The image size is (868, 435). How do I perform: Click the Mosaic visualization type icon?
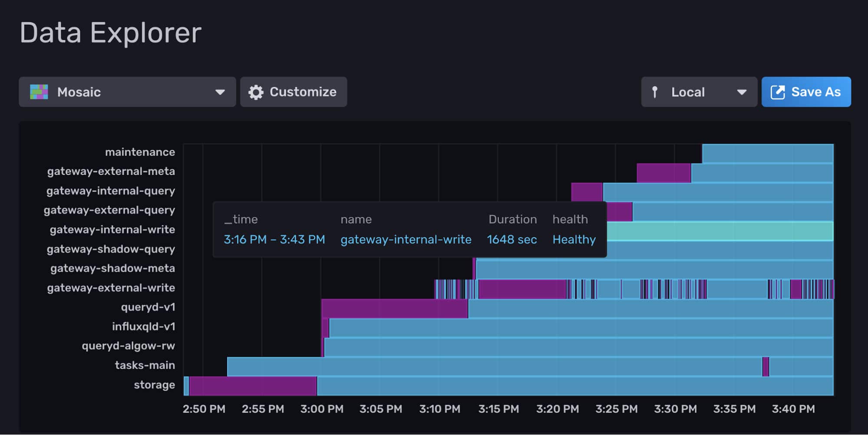coord(39,92)
